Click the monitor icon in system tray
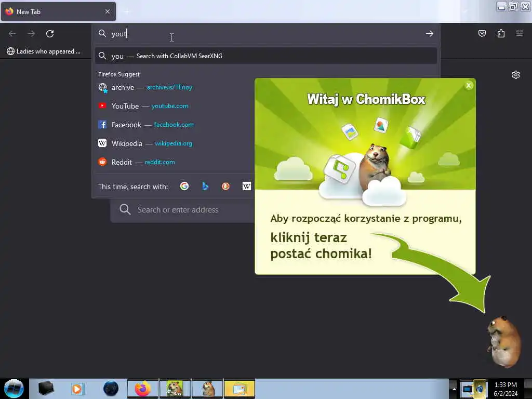The image size is (532, 399). pos(467,389)
